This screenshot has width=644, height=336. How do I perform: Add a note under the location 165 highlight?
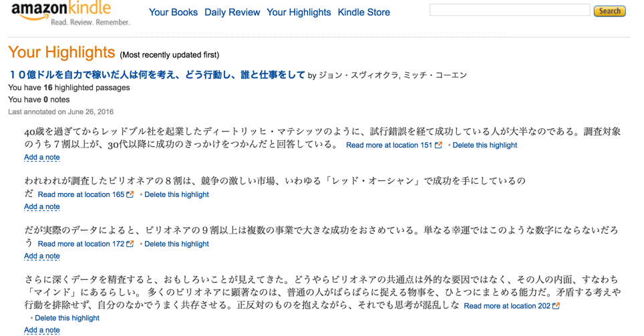[x=42, y=206]
